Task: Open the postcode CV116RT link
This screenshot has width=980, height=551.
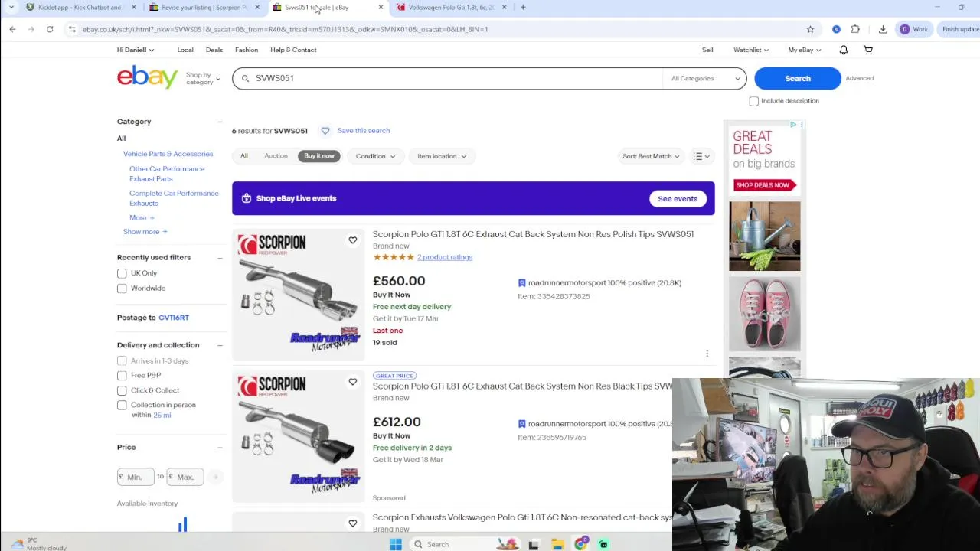Action: 174,318
